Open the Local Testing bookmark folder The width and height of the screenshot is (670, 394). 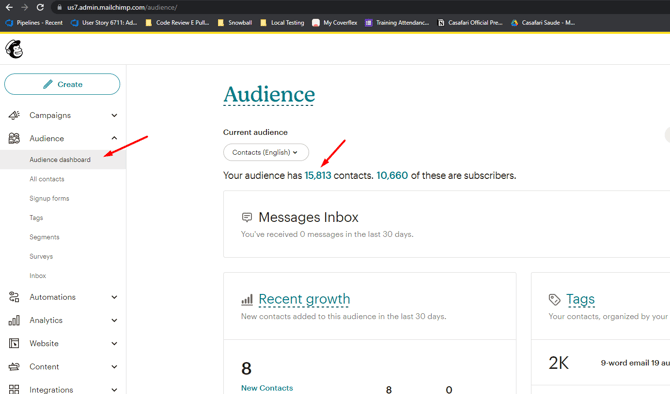282,23
